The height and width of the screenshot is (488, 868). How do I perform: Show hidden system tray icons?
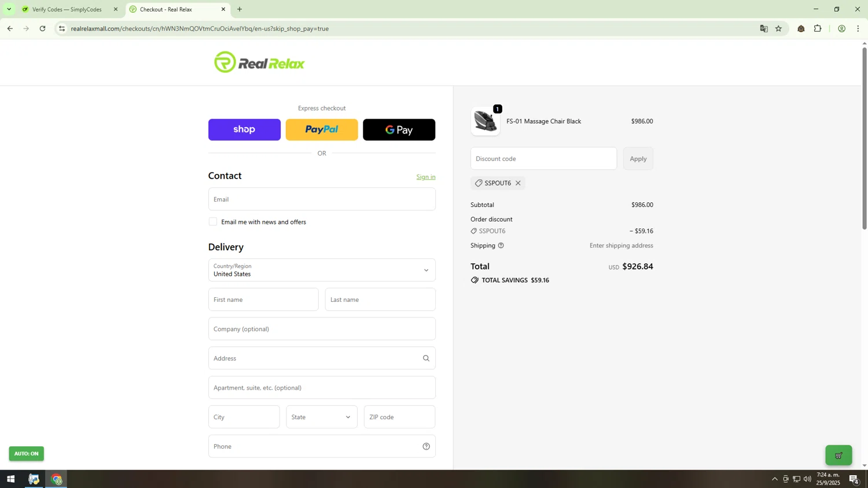point(775,479)
